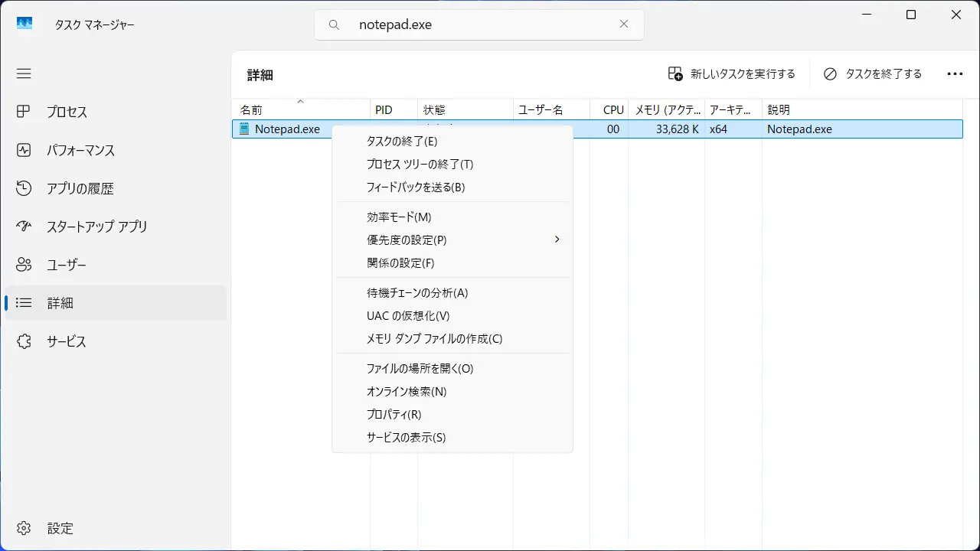Viewport: 980px width, 551px height.
Task: Close the Task Manager window
Action: (x=956, y=15)
